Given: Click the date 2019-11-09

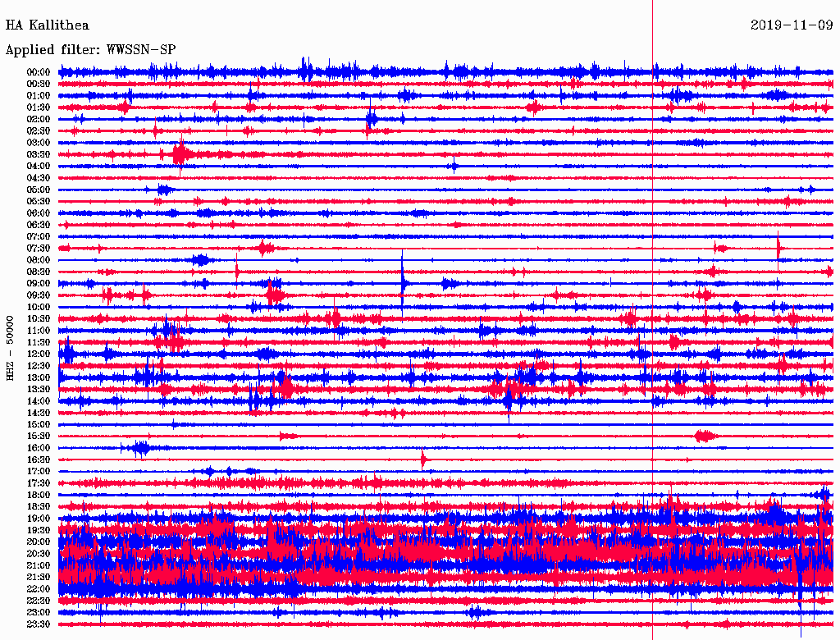Looking at the screenshot, I should (792, 25).
